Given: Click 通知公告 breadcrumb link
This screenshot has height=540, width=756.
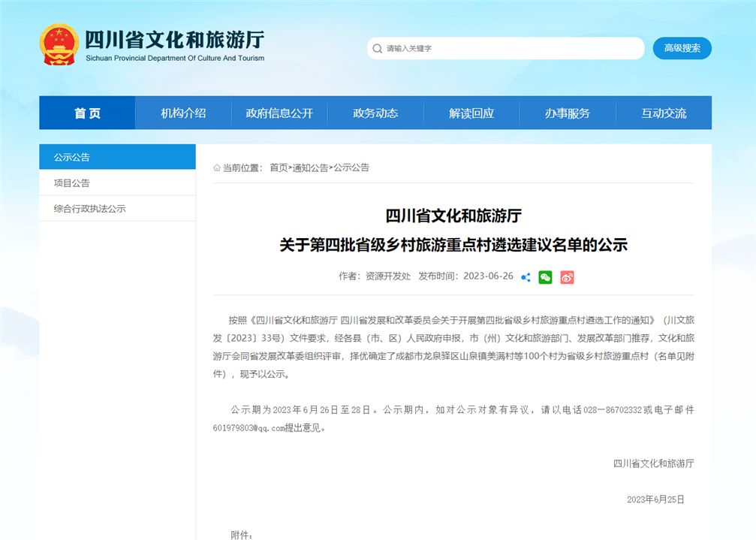Looking at the screenshot, I should (x=310, y=168).
